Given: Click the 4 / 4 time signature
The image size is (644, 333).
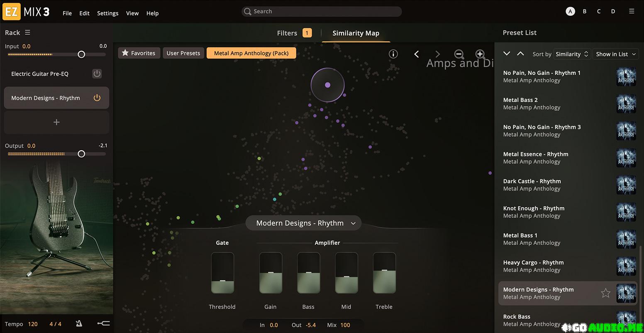Looking at the screenshot, I should click(x=55, y=324).
